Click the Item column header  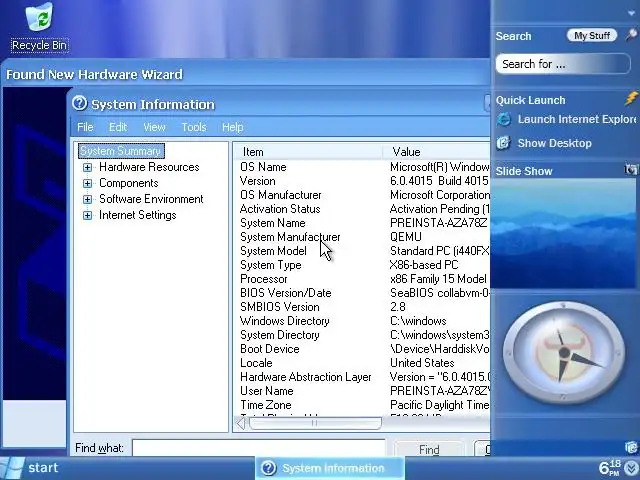308,152
